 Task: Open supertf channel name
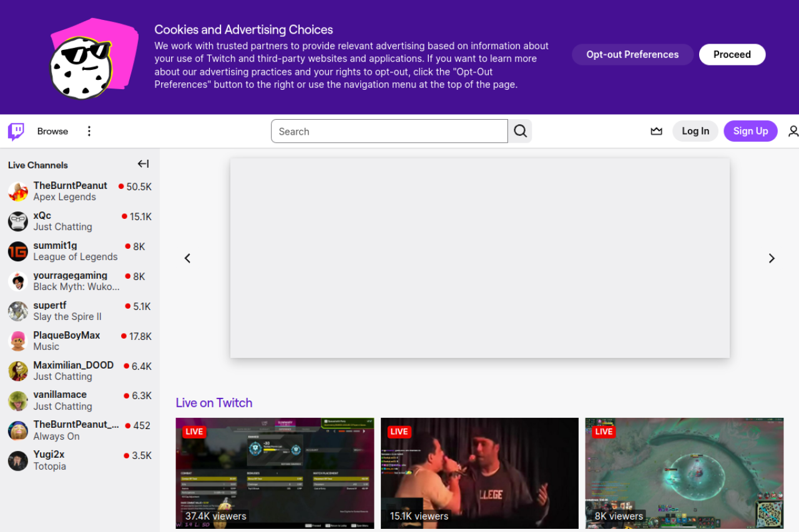[50, 306]
